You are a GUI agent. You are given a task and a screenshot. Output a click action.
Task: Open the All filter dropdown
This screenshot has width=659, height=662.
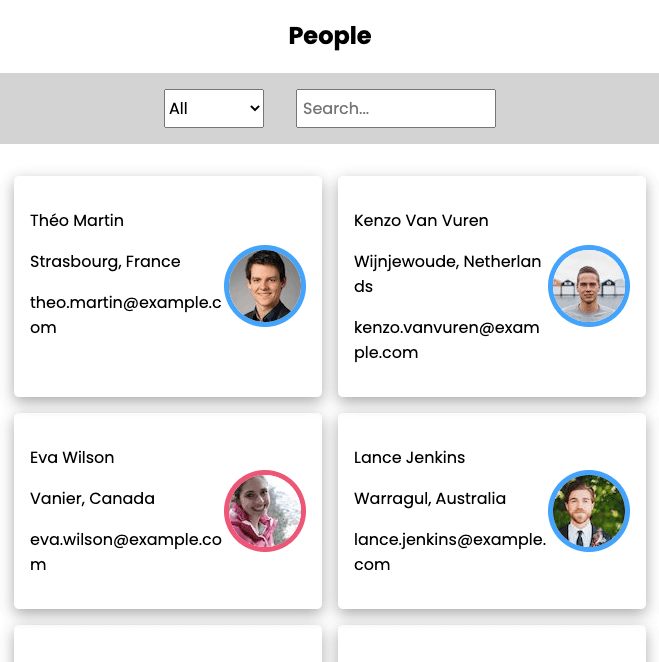214,109
